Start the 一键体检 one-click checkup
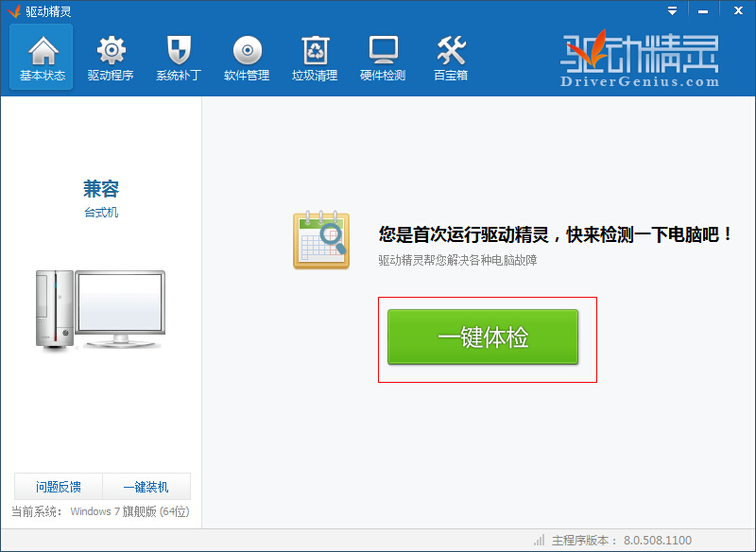The image size is (756, 552). tap(486, 336)
